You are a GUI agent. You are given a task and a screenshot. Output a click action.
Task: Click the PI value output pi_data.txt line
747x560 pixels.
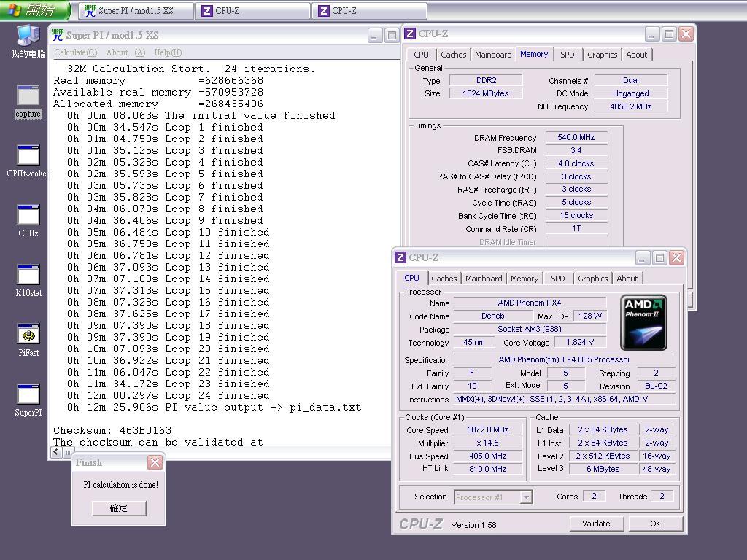(214, 408)
